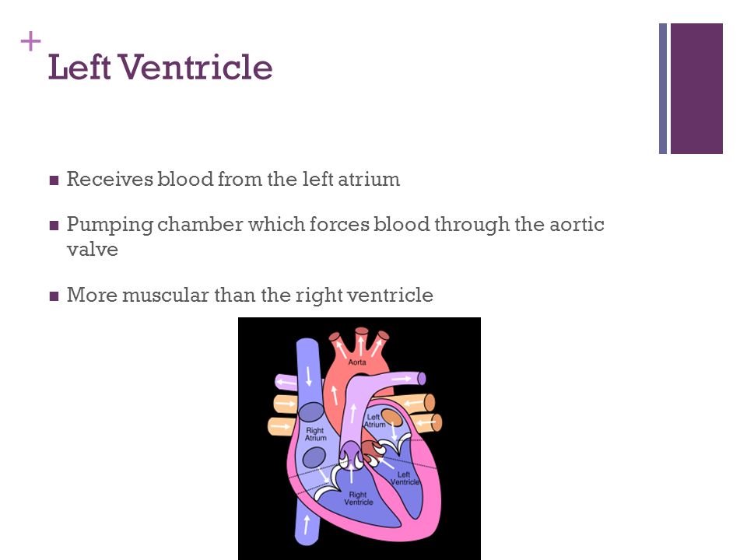Click the Left Atrium label in diagram
Image resolution: width=747 pixels, height=560 pixels.
(374, 421)
